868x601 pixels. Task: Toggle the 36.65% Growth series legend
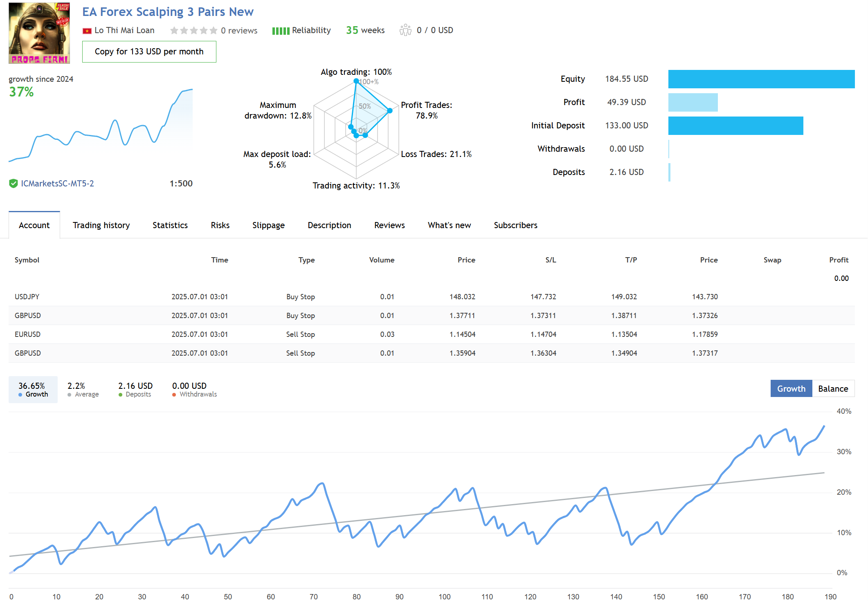(x=33, y=390)
